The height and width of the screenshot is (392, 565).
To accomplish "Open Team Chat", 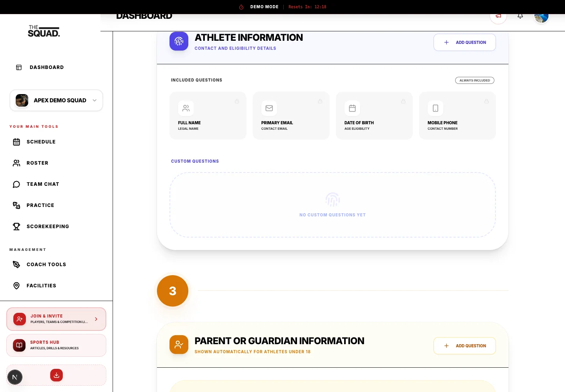I will [x=56, y=184].
